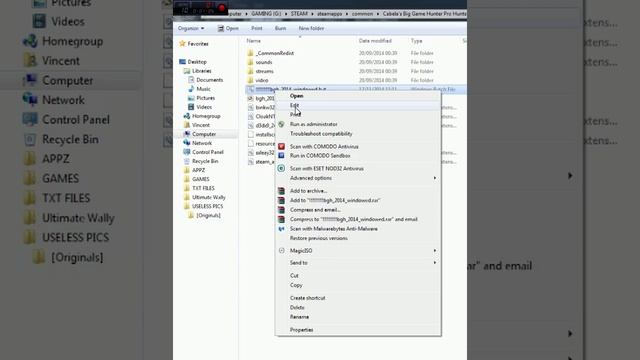The height and width of the screenshot is (360, 640).
Task: Click the icon on the toolbar Open button
Action: click(221, 28)
